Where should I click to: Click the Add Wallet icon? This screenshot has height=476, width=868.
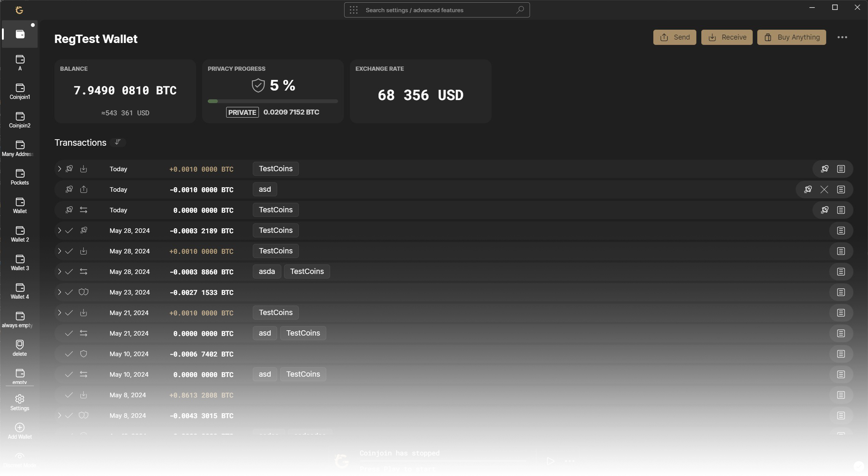tap(20, 428)
